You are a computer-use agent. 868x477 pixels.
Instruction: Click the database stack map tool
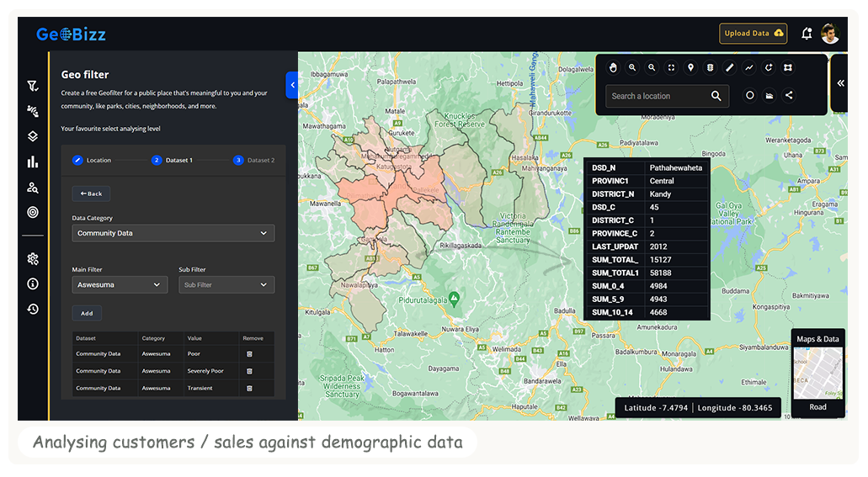[x=710, y=67]
